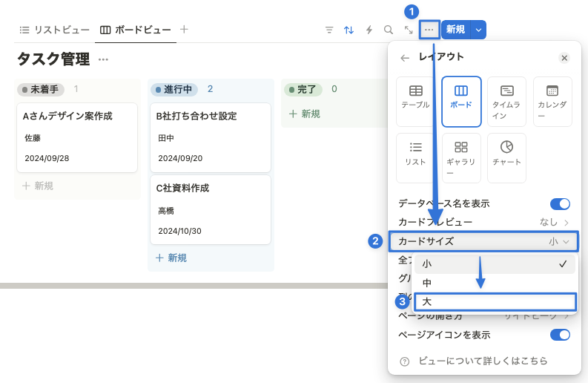Add new card under 進行中 column
Viewport: 588px width, 383px height.
point(171,258)
